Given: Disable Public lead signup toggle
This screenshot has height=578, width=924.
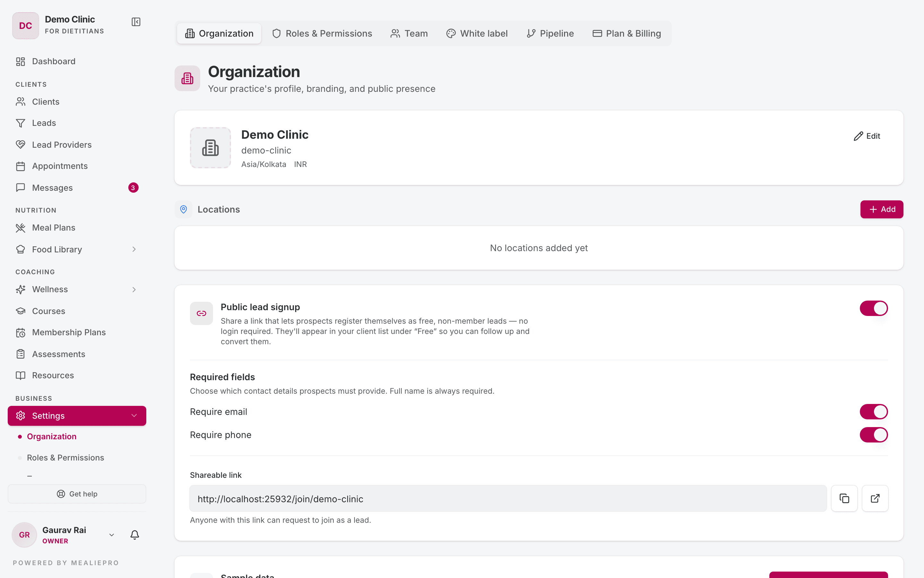Looking at the screenshot, I should [874, 308].
